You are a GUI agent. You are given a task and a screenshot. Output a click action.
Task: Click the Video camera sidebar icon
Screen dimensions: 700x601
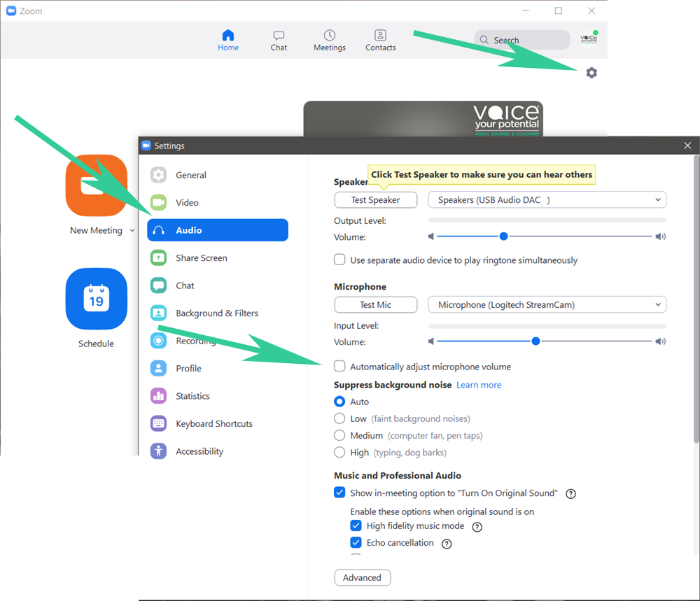(158, 203)
